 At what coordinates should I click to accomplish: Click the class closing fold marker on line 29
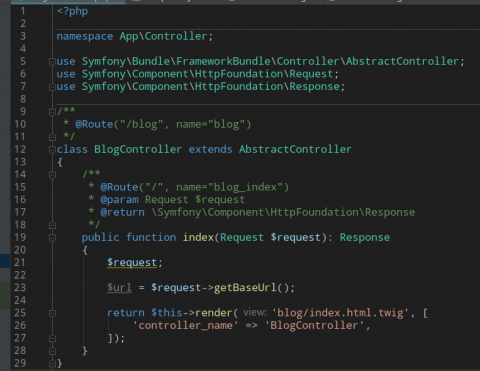pyautogui.click(x=52, y=363)
